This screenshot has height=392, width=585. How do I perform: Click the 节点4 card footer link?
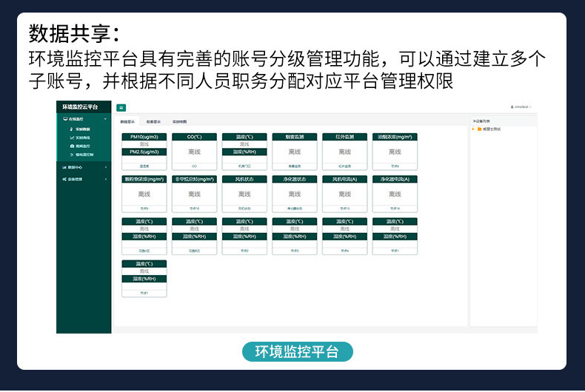[x=344, y=251]
